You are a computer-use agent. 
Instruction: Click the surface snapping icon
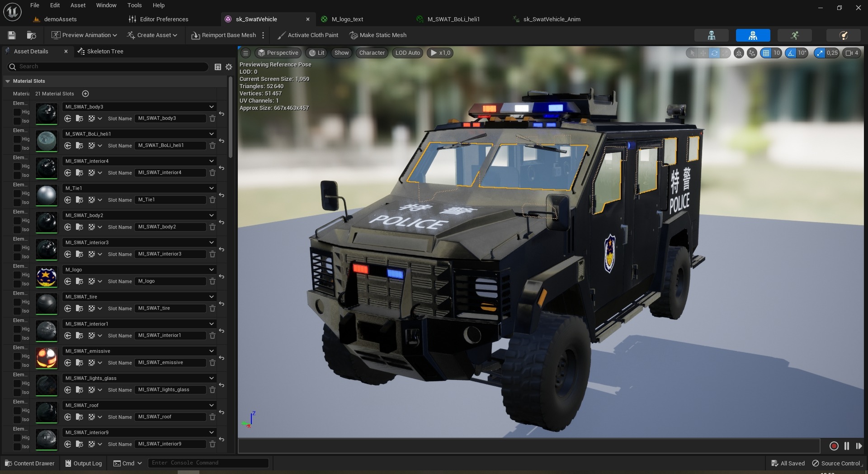752,53
